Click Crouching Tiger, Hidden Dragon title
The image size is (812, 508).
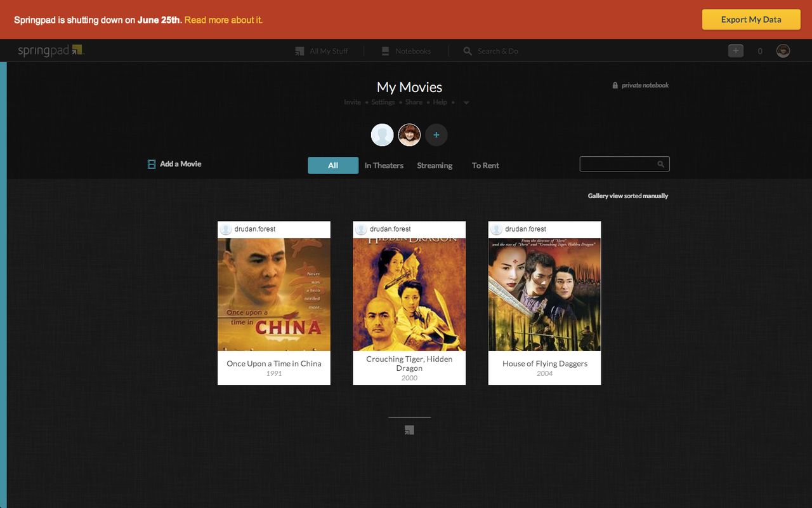click(x=409, y=363)
